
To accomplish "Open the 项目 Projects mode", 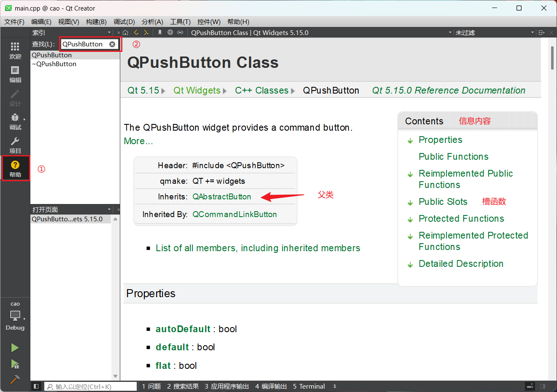I will click(x=15, y=145).
